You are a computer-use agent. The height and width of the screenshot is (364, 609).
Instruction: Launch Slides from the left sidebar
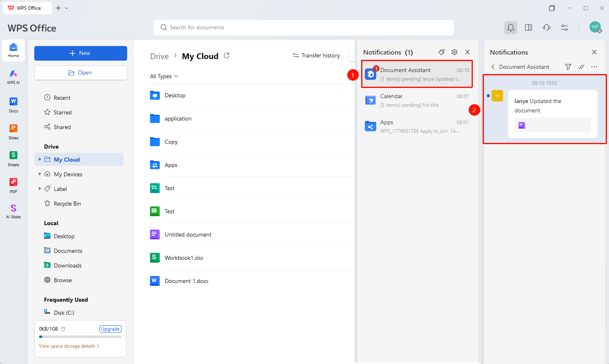pyautogui.click(x=13, y=132)
